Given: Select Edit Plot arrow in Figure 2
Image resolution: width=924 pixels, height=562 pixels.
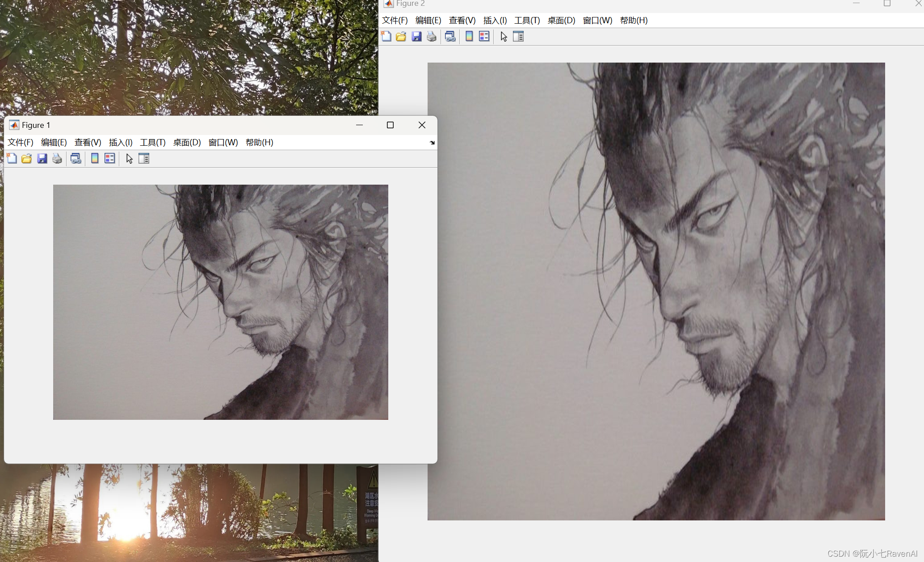Looking at the screenshot, I should pyautogui.click(x=504, y=37).
